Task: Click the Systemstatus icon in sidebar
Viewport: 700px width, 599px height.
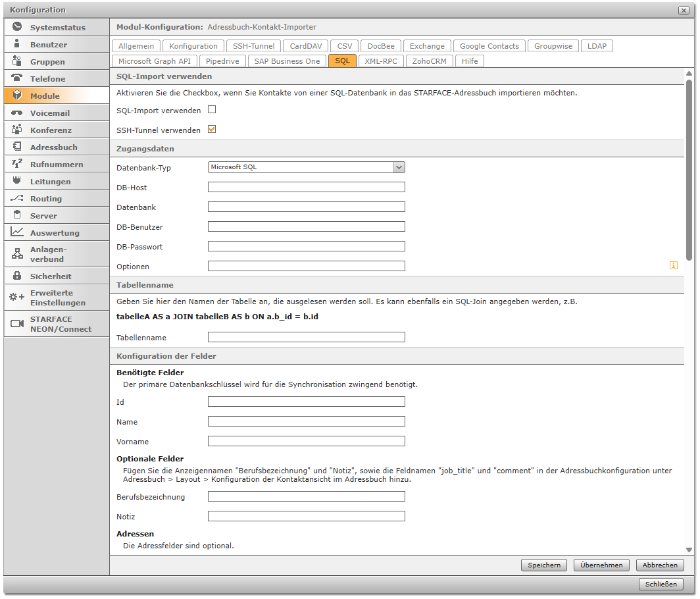Action: (x=17, y=28)
